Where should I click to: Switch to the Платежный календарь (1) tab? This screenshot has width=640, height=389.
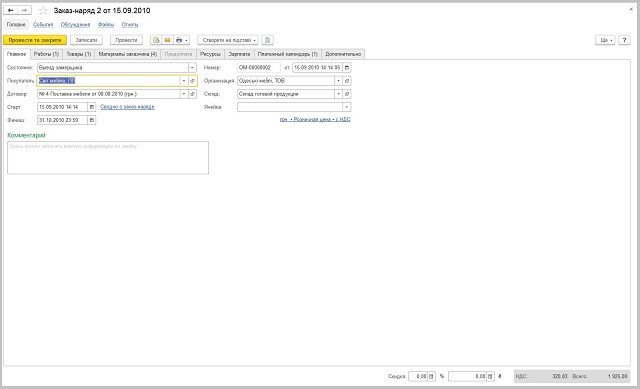coord(288,54)
